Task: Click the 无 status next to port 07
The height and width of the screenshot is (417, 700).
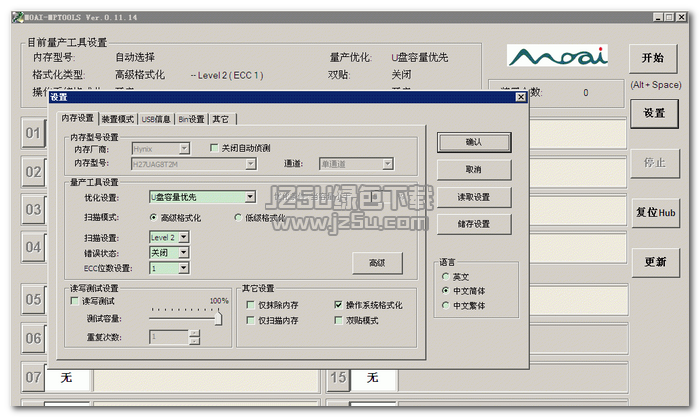Action: pyautogui.click(x=67, y=378)
